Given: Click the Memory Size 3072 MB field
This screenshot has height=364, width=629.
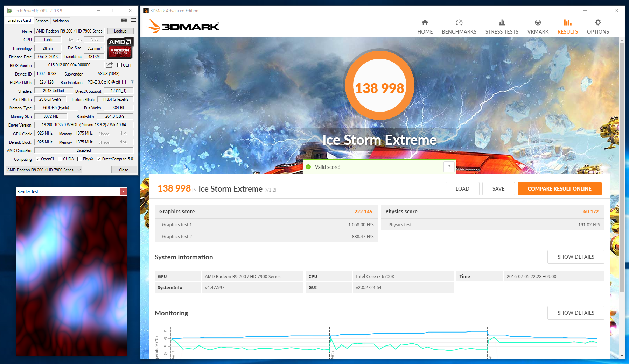Looking at the screenshot, I should [x=51, y=116].
